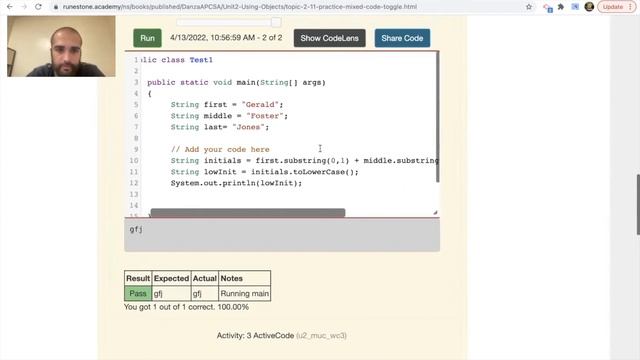Click the line 'String middle = "Foster";'
Image resolution: width=640 pixels, height=360 pixels.
229,116
